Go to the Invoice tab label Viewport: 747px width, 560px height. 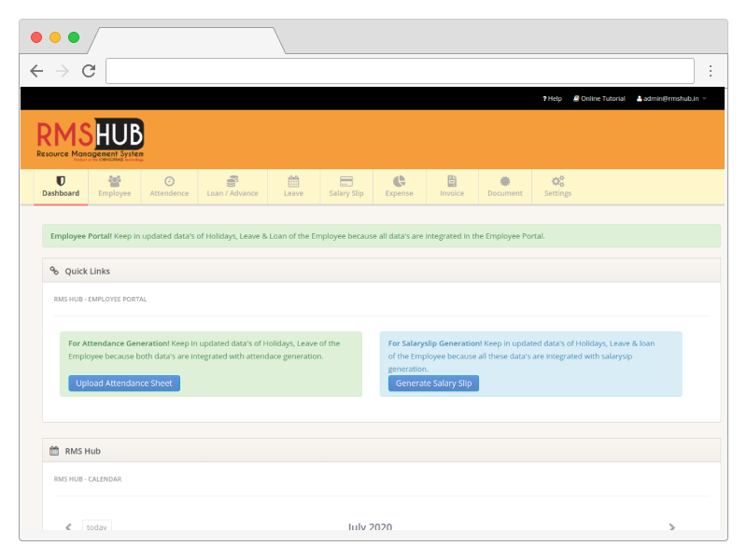point(452,193)
